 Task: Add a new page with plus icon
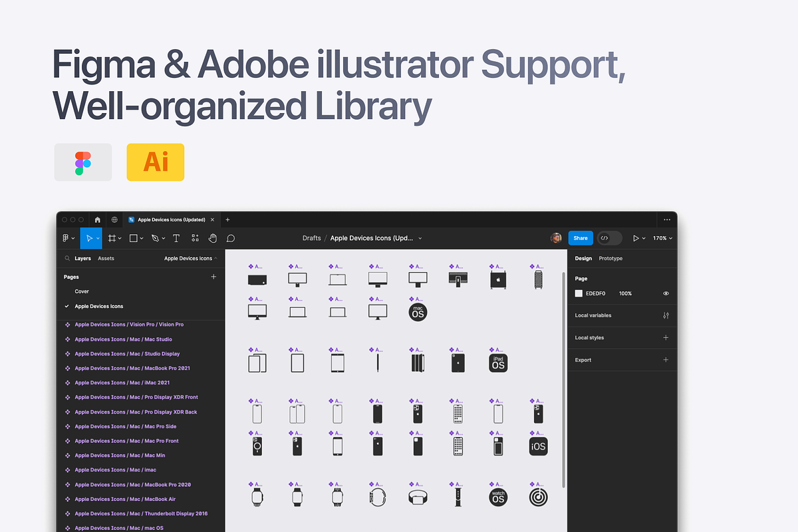tap(213, 277)
